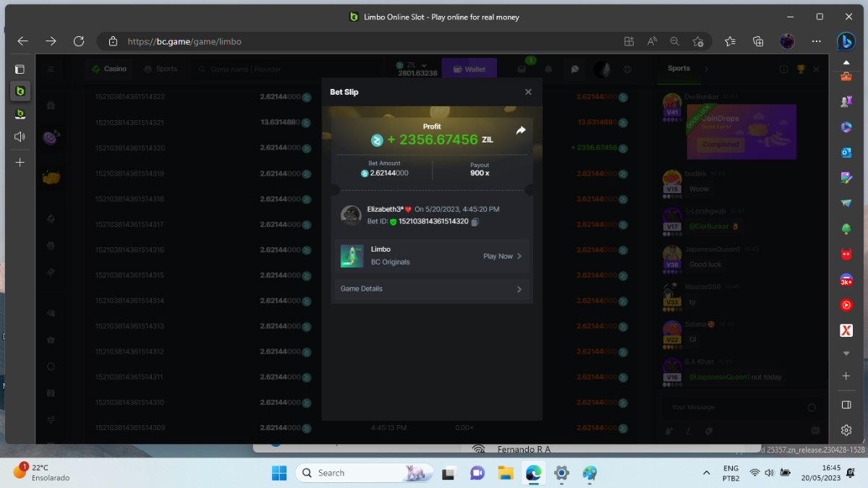This screenshot has height=488, width=868.
Task: Expand the Game Details section
Action: [431, 289]
